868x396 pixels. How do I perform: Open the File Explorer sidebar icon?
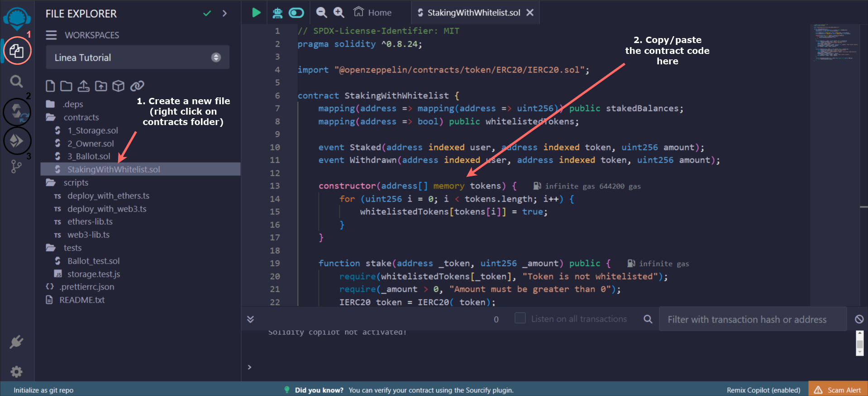pos(17,51)
